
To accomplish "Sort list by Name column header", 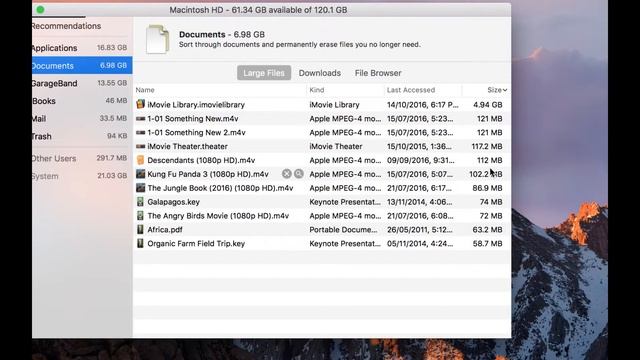I will click(145, 90).
